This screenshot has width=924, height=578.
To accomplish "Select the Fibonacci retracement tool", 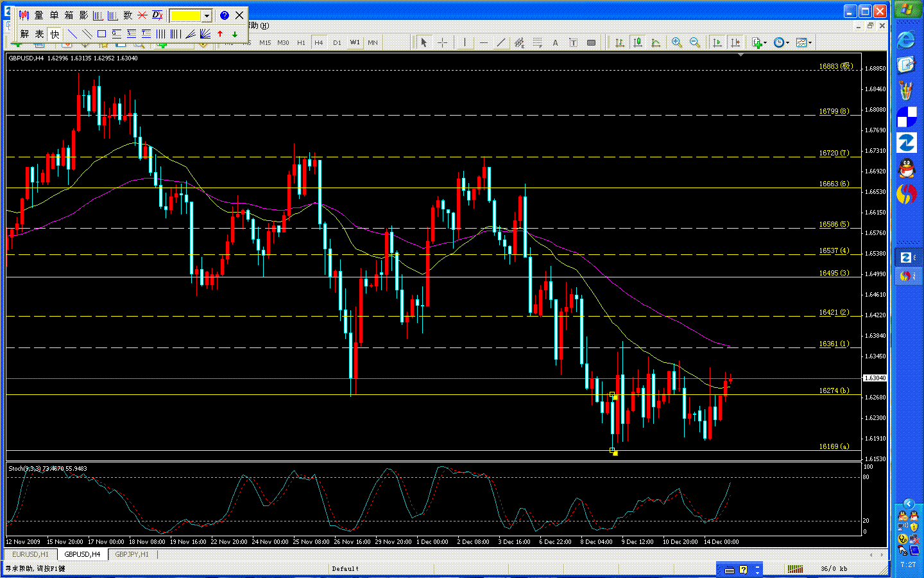I will point(537,42).
